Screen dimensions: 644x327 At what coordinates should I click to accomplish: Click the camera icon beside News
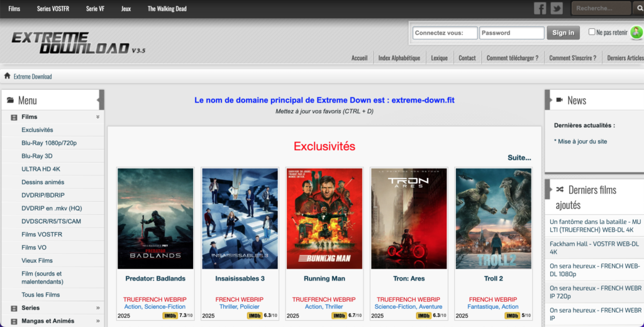(559, 100)
